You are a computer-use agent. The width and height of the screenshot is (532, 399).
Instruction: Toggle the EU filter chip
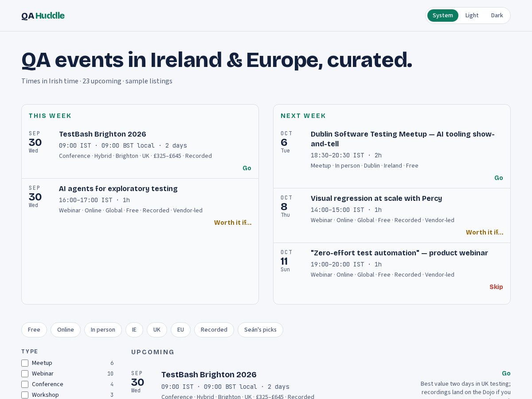point(180,330)
